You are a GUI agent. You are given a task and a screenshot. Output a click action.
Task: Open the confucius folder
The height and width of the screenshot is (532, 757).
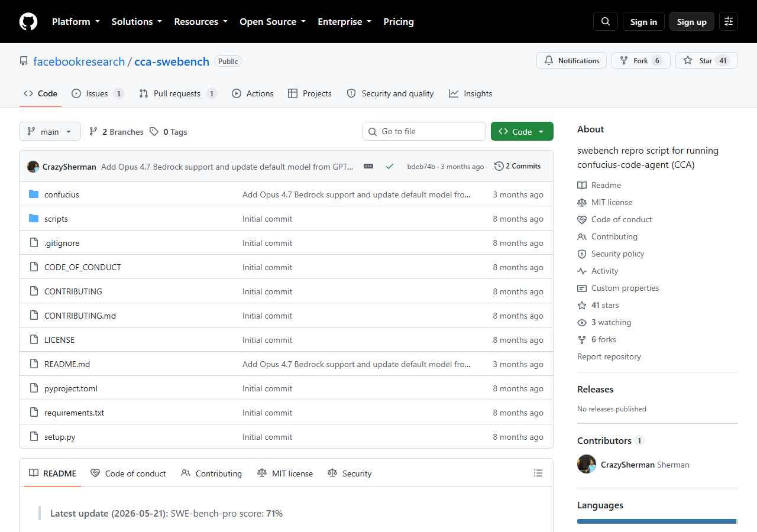pyautogui.click(x=62, y=194)
